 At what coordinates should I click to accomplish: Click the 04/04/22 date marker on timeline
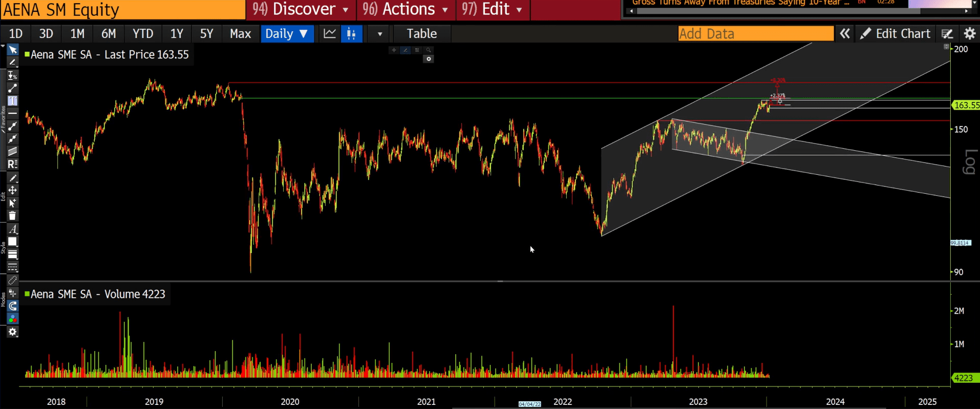(530, 404)
